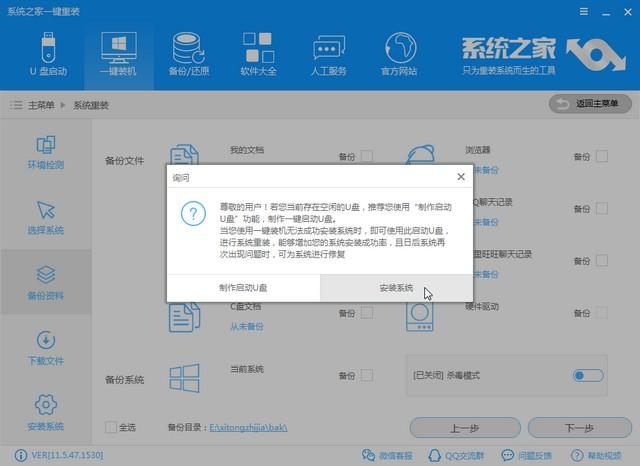Screen dimensions: 640x466
Task: Check backup box for C盘文档
Action: (367, 313)
